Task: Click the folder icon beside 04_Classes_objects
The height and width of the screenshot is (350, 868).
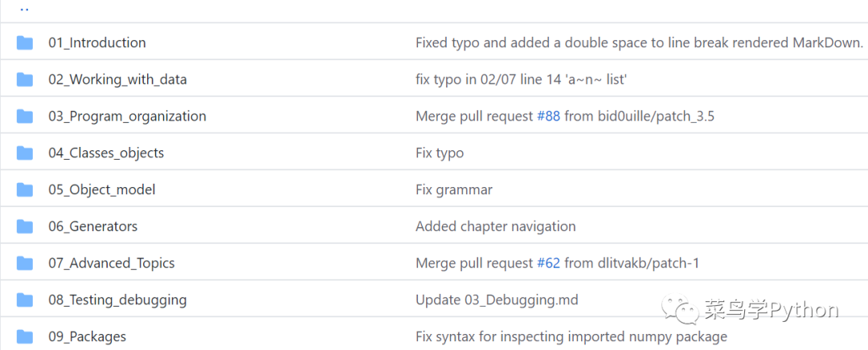Action: tap(25, 153)
